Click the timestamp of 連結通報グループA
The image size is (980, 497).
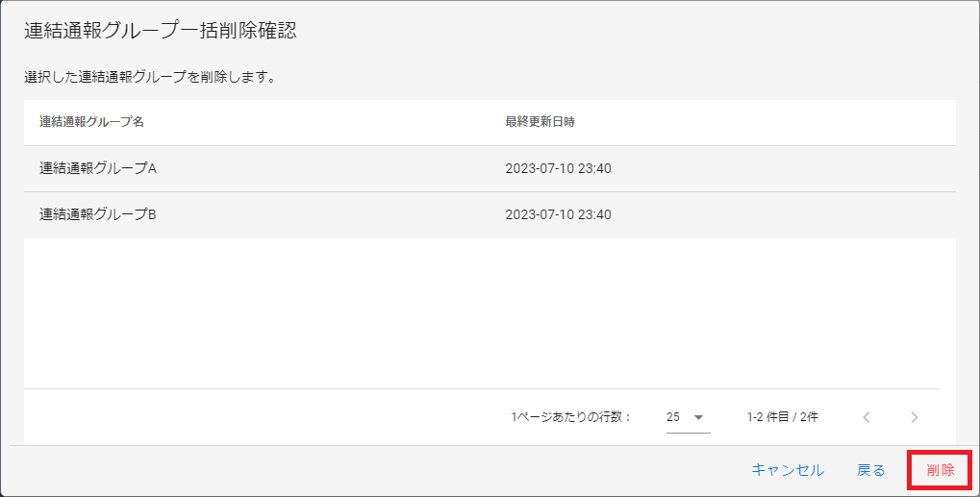[558, 168]
